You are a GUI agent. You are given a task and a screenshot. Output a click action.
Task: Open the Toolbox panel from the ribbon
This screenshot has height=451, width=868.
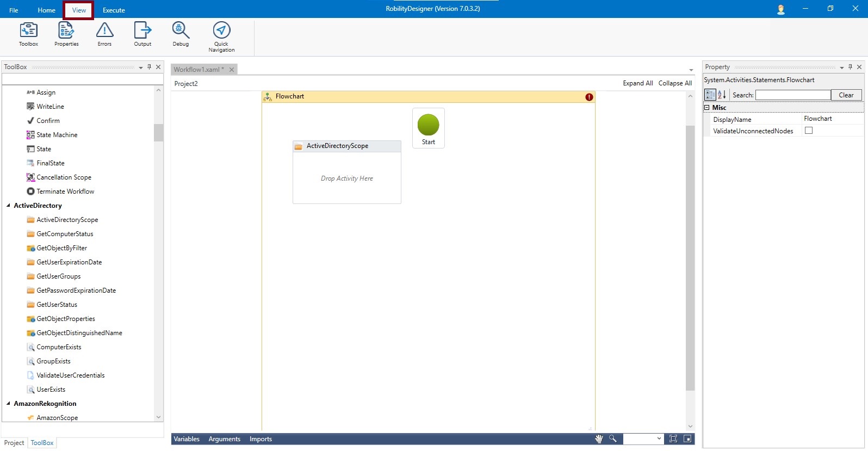tap(28, 34)
